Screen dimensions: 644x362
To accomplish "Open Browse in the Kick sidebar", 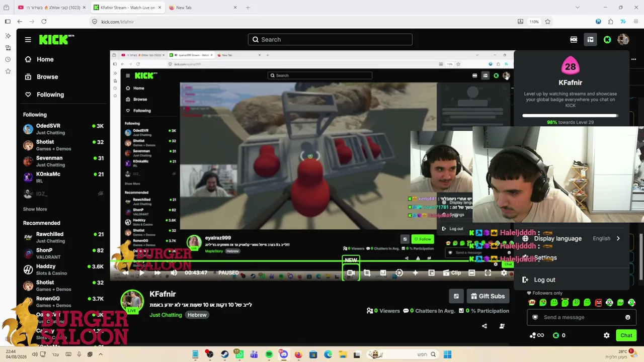I will click(x=41, y=77).
